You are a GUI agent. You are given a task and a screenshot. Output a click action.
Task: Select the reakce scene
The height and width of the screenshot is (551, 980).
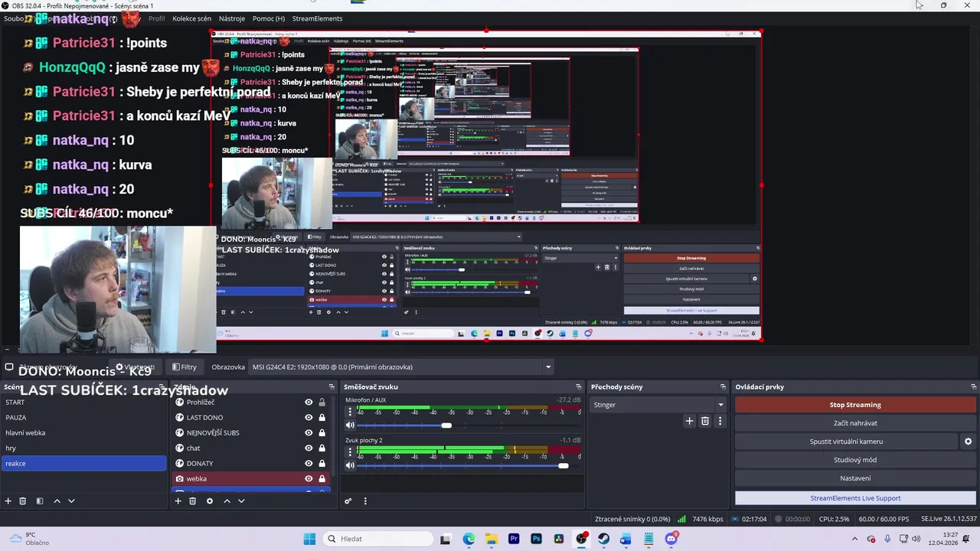pyautogui.click(x=83, y=463)
